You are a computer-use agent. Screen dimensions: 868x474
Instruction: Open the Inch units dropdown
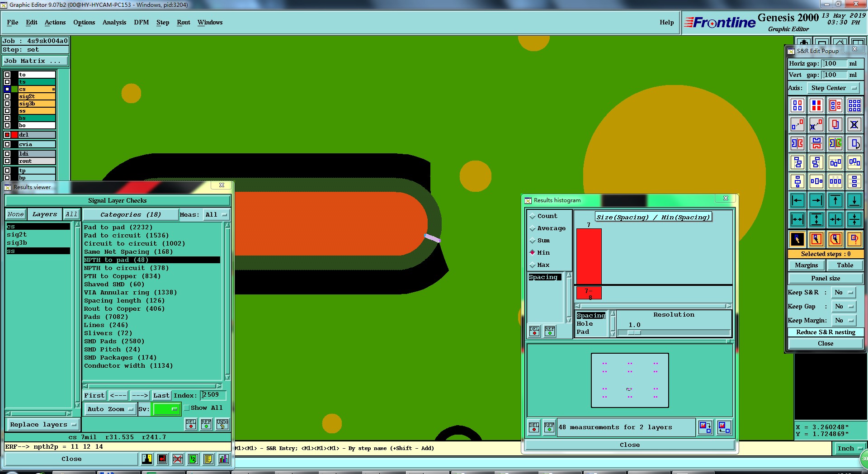[850, 449]
